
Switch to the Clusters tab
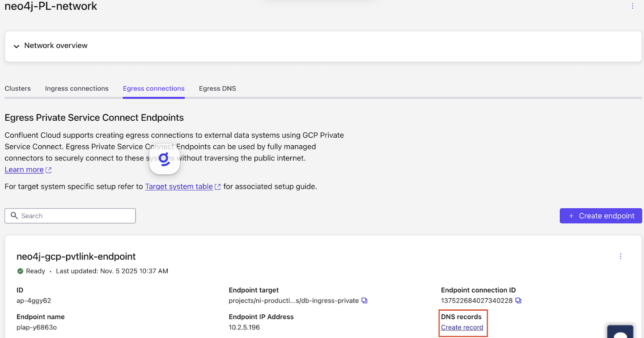tap(17, 89)
